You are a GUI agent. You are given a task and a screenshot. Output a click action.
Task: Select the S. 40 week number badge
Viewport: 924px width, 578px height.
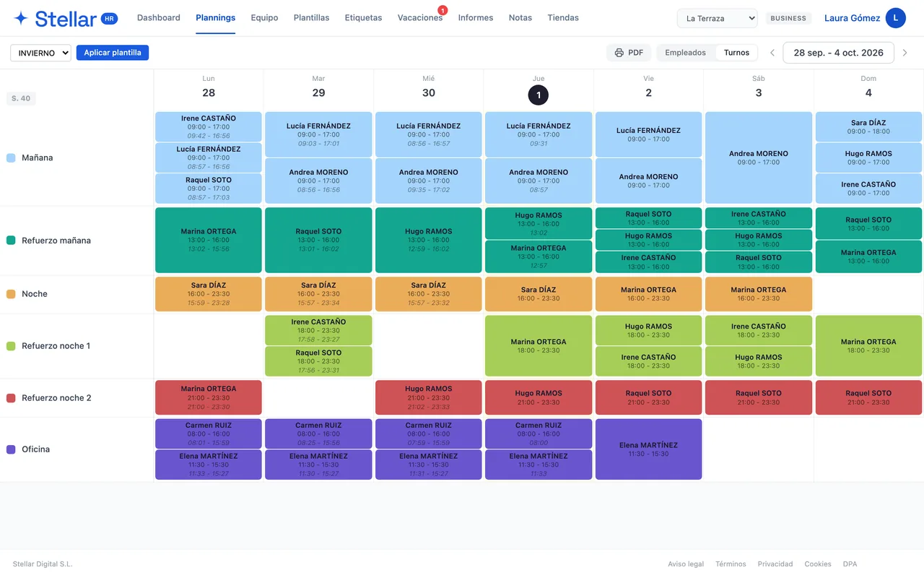click(x=21, y=98)
